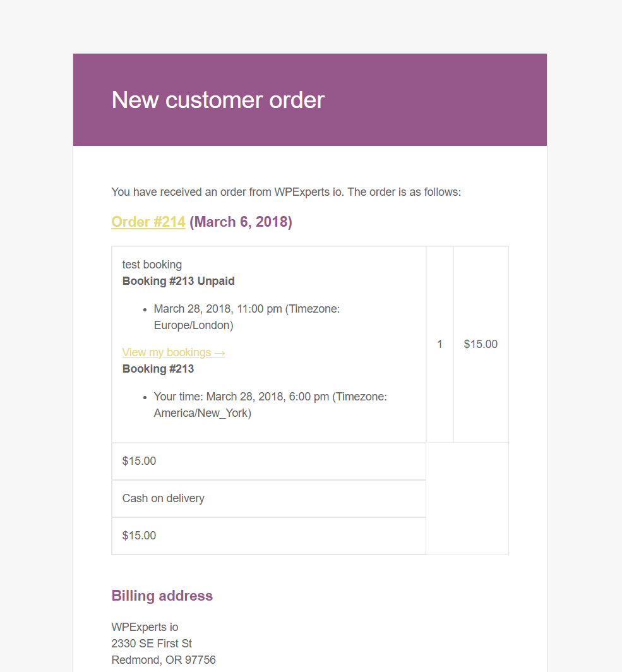Viewport: 622px width, 672px height.
Task: Click the quantity 1 cell
Action: tap(440, 344)
